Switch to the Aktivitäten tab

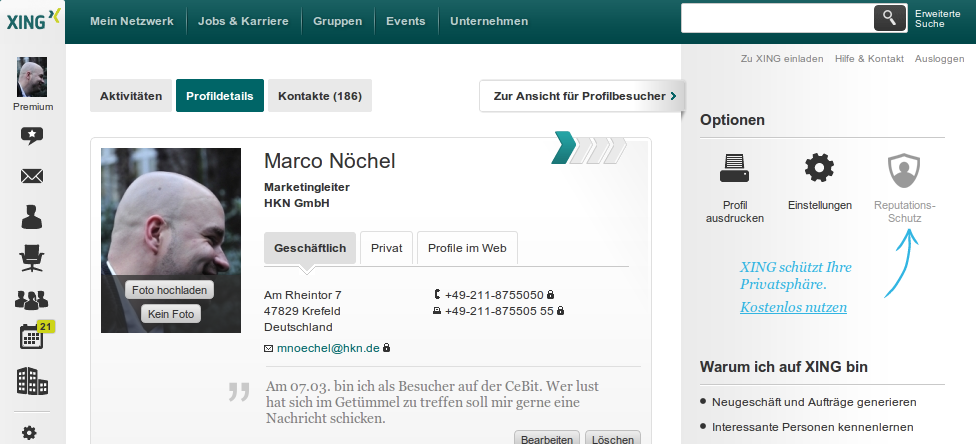[131, 96]
